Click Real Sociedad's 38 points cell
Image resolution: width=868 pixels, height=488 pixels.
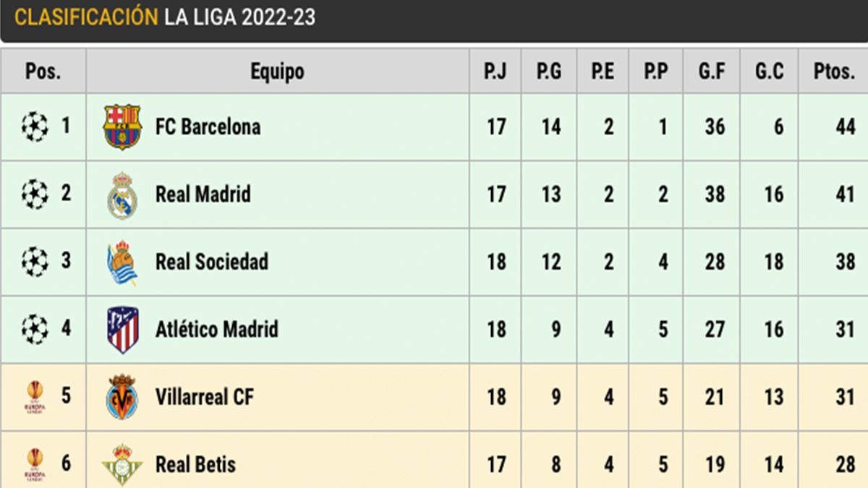[x=845, y=262]
